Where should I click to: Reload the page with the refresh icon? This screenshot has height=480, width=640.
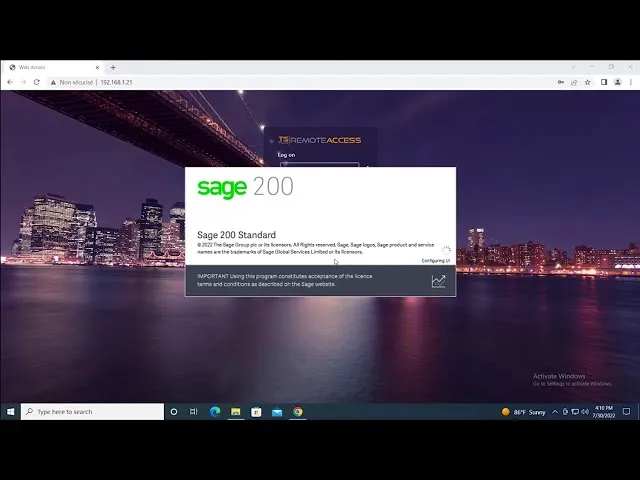[37, 82]
